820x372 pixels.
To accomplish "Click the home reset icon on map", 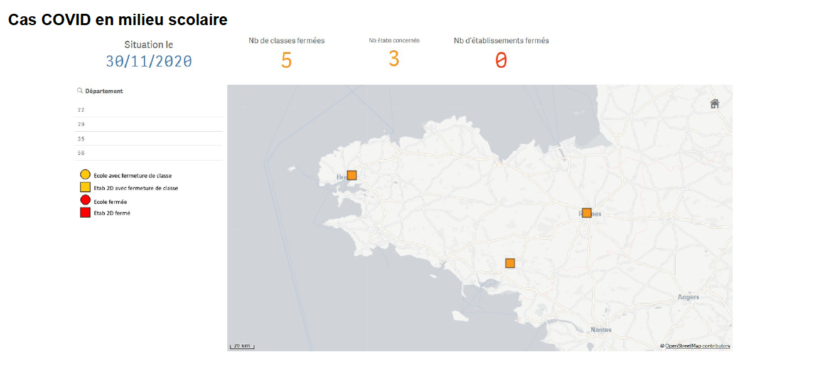I will click(x=714, y=104).
